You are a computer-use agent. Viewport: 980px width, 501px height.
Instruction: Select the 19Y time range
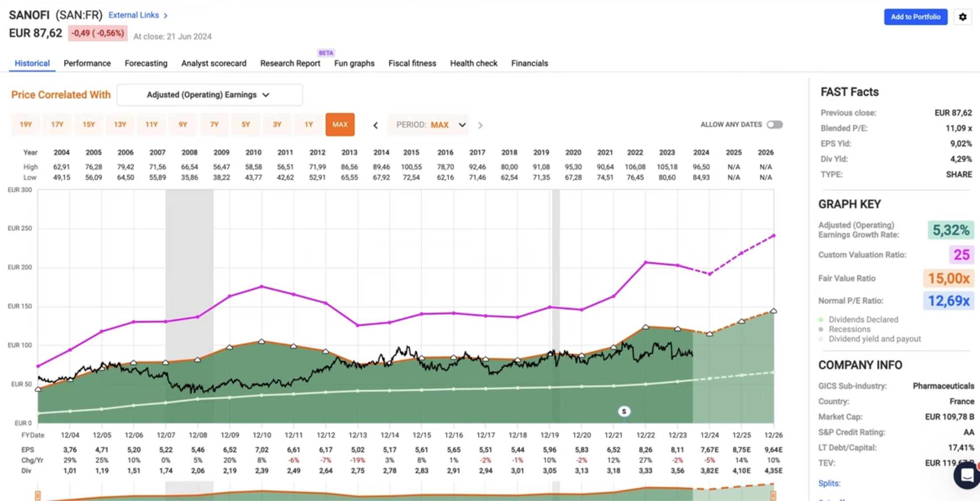(26, 125)
